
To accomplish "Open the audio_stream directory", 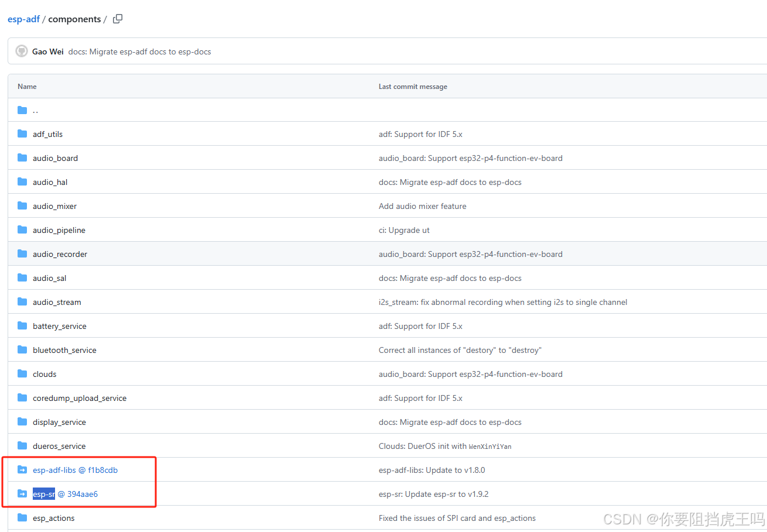I will tap(57, 302).
